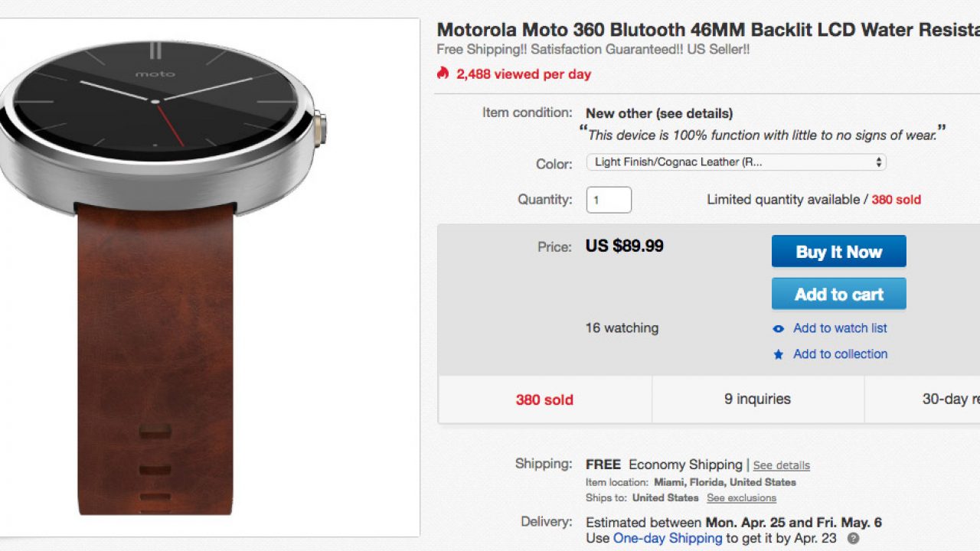Click the Quantity input field
Image resolution: width=980 pixels, height=551 pixels.
[x=609, y=200]
